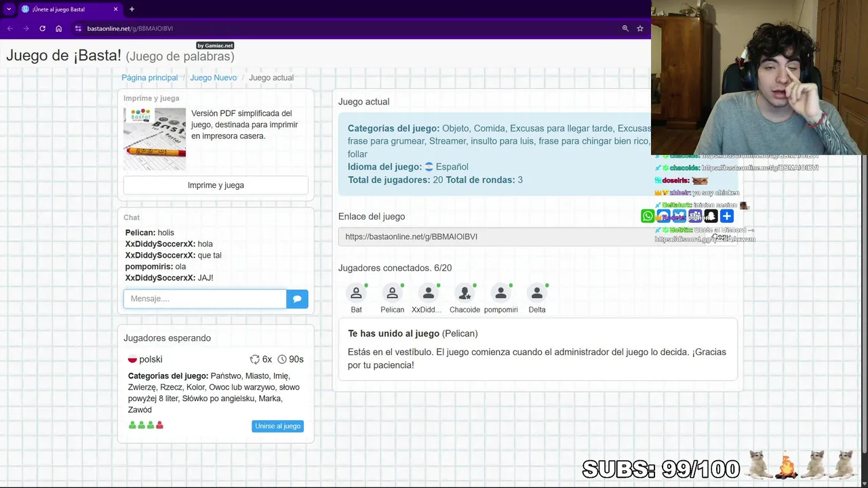Click the Delta player avatar
The image size is (868, 488).
point(536,293)
